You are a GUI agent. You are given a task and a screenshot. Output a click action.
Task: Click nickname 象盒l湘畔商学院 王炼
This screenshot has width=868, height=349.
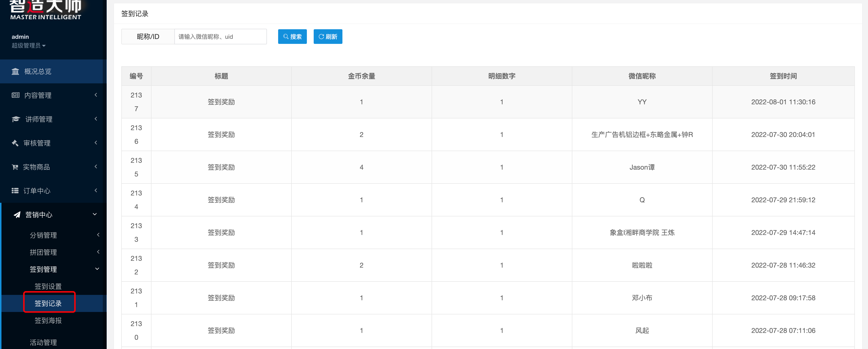click(642, 233)
